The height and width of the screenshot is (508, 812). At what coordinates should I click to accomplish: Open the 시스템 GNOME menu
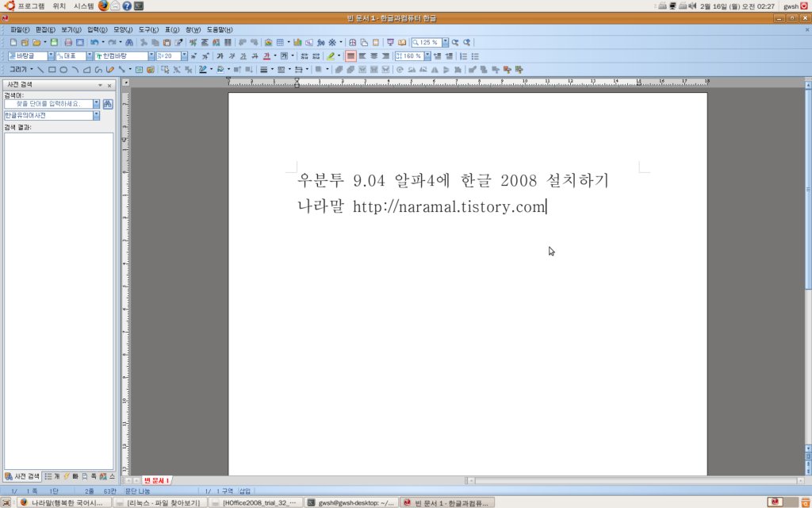click(x=83, y=6)
